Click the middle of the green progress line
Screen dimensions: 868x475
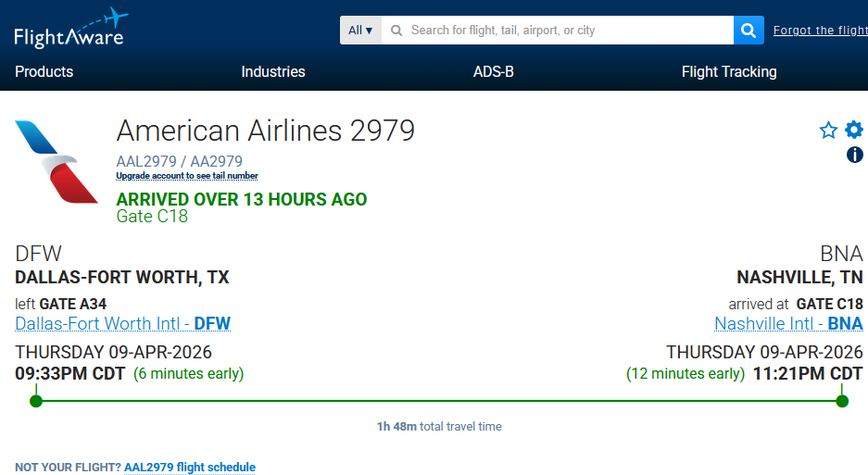point(439,401)
